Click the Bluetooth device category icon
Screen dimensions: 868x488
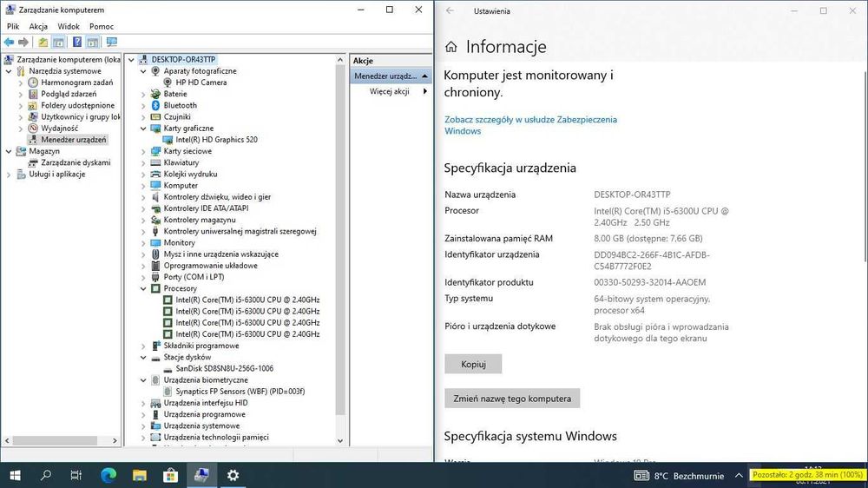click(155, 105)
